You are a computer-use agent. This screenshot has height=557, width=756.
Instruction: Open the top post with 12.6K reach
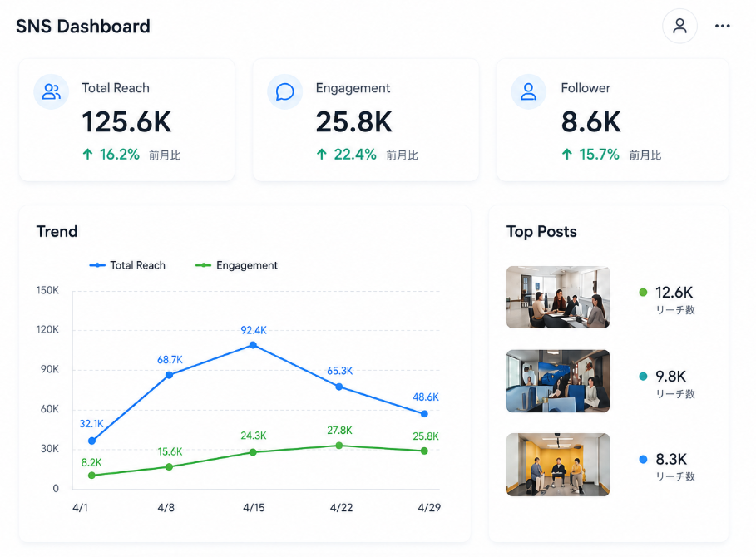(558, 297)
